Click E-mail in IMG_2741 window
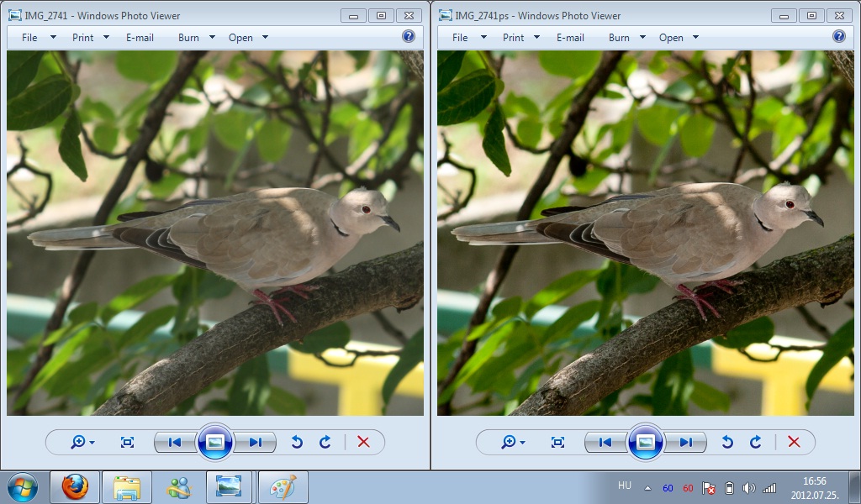 pyautogui.click(x=140, y=37)
